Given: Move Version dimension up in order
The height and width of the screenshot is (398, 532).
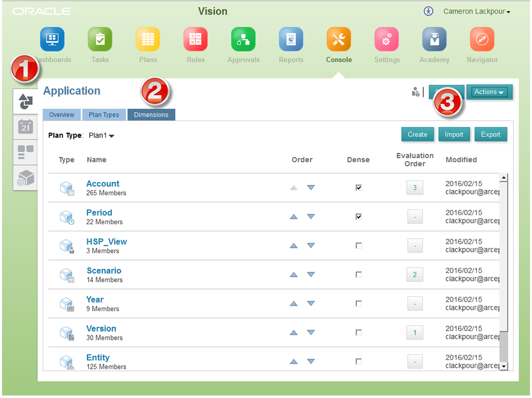Looking at the screenshot, I should click(294, 333).
